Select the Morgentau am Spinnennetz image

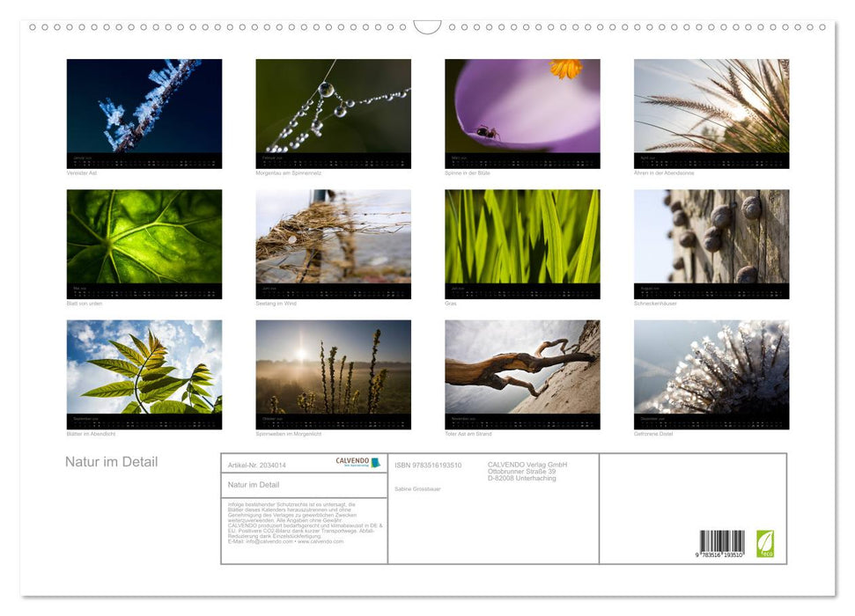pos(333,113)
